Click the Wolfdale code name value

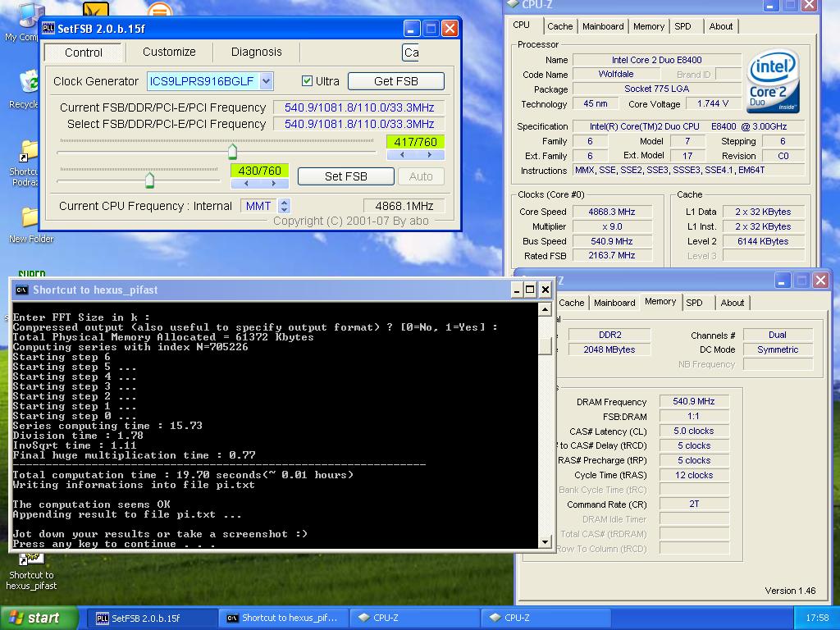click(616, 74)
